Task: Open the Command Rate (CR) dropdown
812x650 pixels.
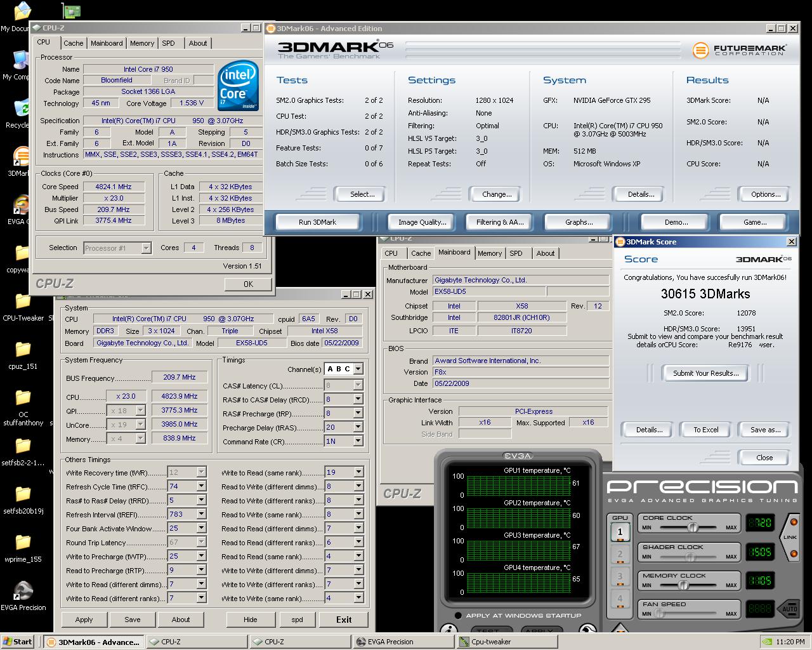Action: tap(358, 441)
